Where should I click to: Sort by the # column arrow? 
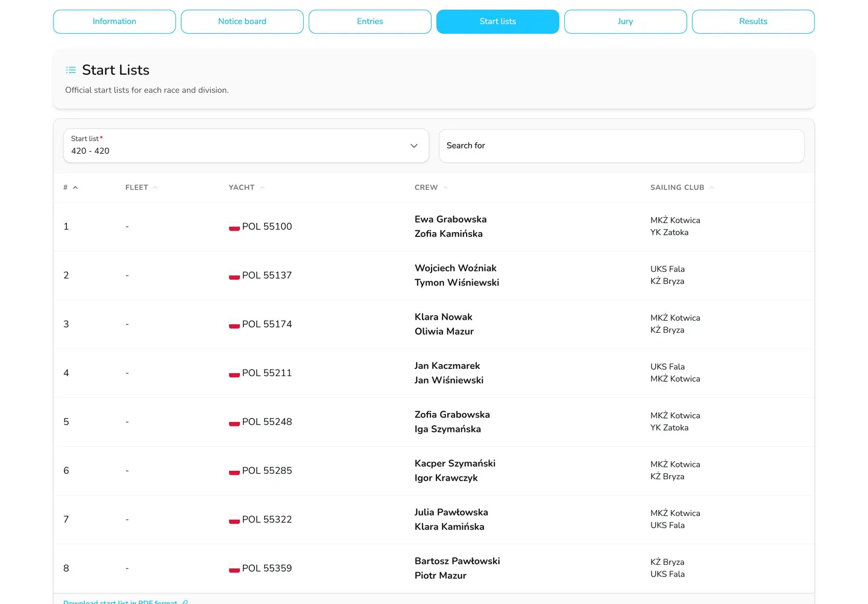[75, 187]
